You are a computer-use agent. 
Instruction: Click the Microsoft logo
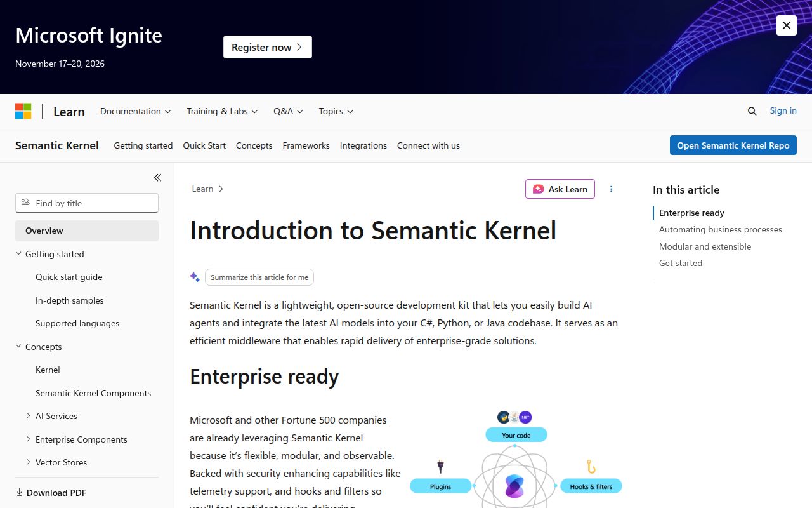tap(23, 111)
